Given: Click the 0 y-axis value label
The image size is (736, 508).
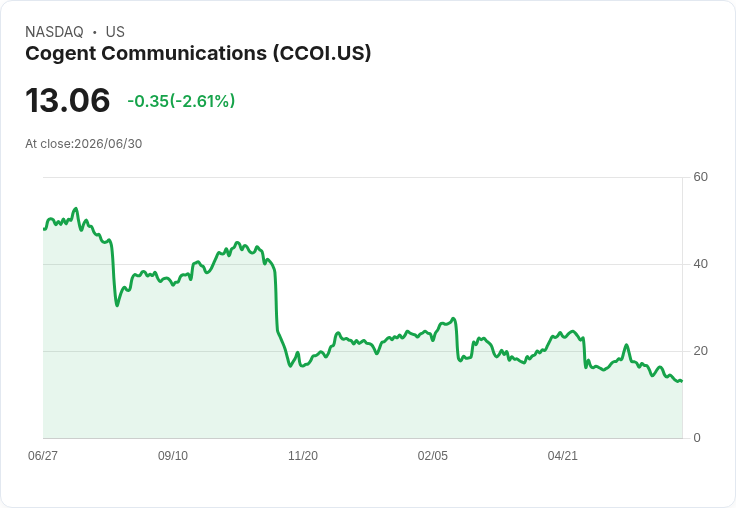Looking at the screenshot, I should point(697,438).
